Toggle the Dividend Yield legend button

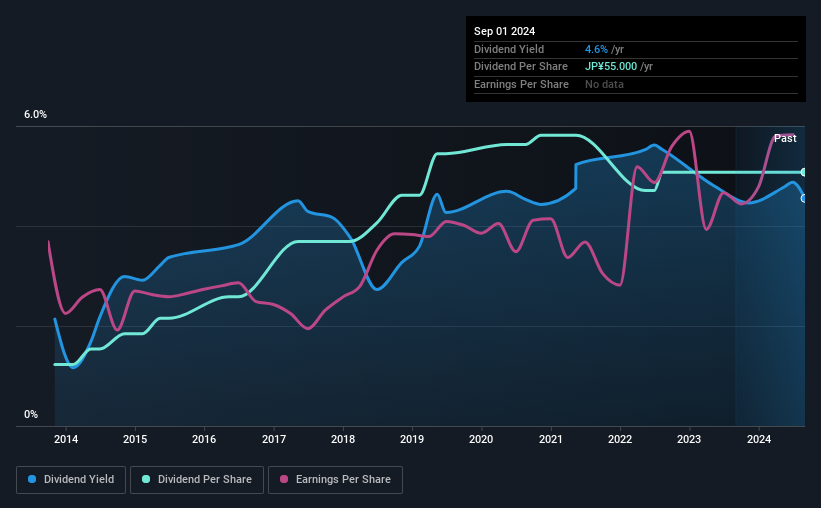(x=71, y=480)
